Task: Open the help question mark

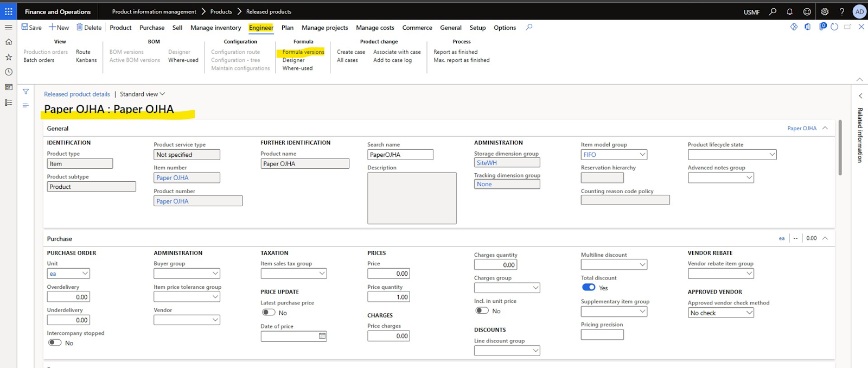Action: point(842,11)
